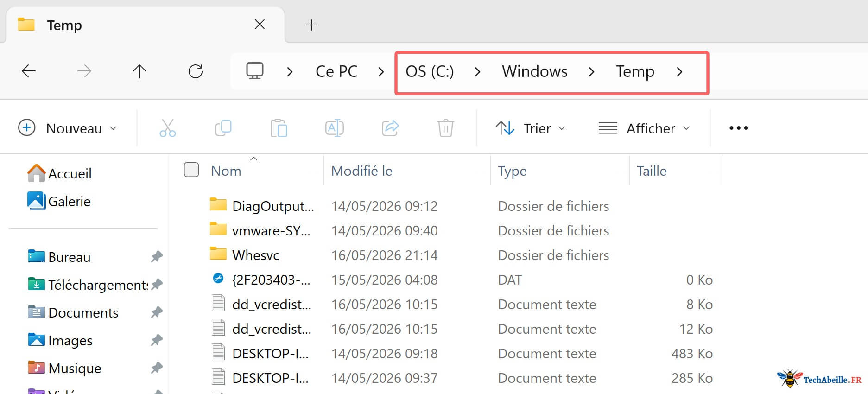Click the forward navigation arrow
This screenshot has width=868, height=394.
click(84, 71)
